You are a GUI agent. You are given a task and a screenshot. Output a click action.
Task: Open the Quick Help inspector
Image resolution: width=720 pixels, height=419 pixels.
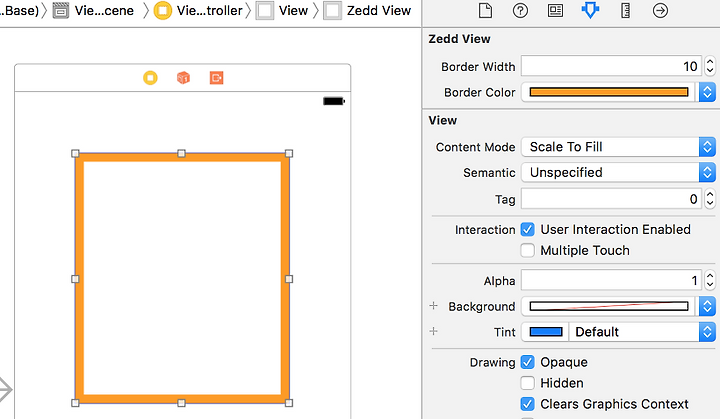[x=520, y=10]
